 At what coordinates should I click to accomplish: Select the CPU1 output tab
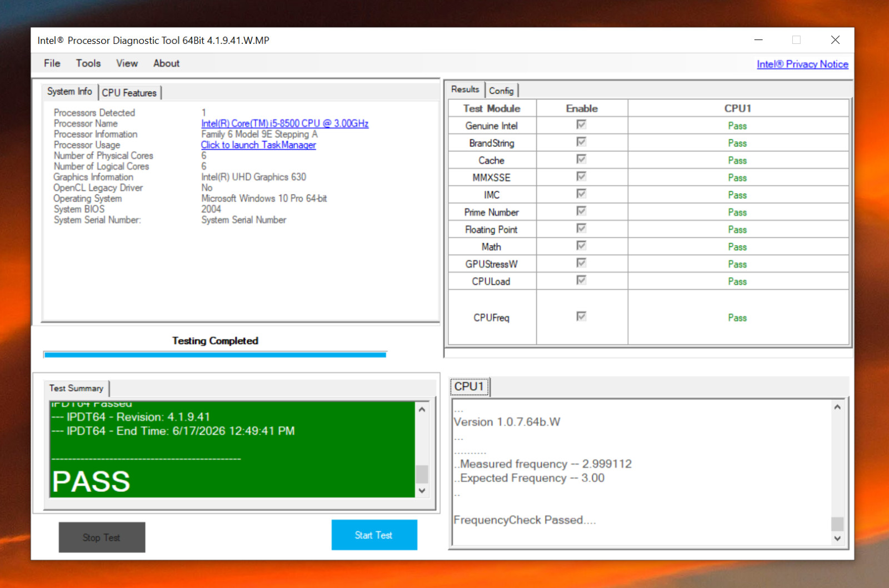469,386
